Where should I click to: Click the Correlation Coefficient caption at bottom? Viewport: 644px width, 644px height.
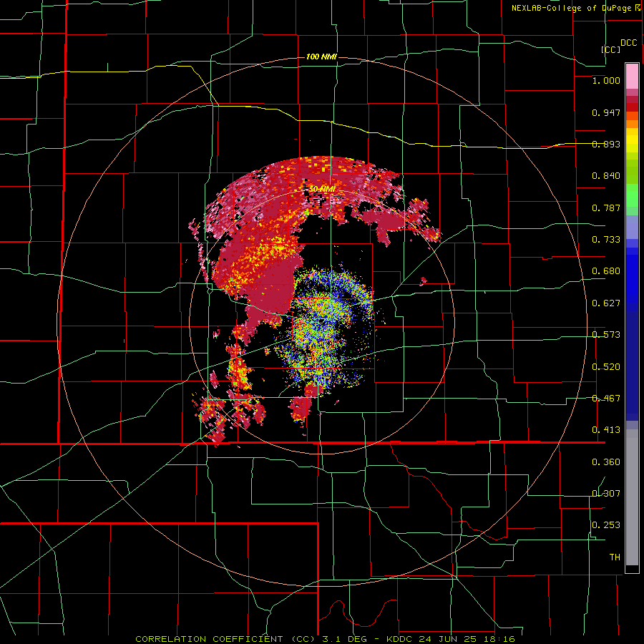pos(325,639)
